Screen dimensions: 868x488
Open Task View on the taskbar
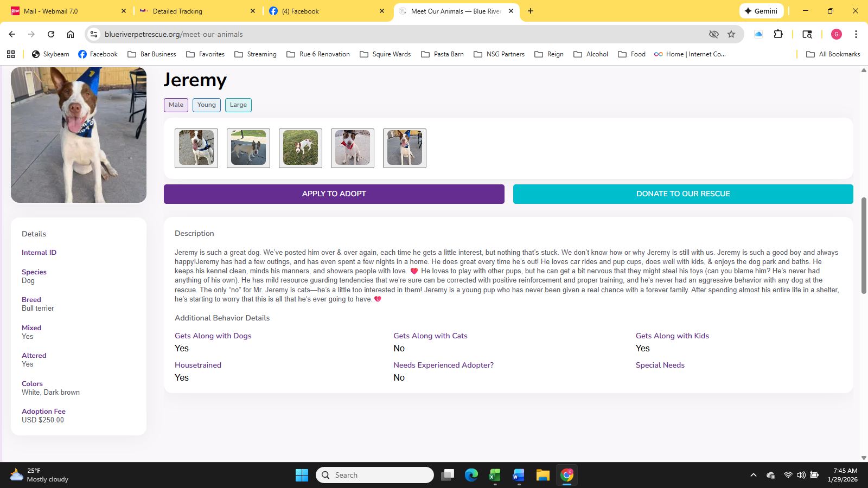(x=448, y=475)
